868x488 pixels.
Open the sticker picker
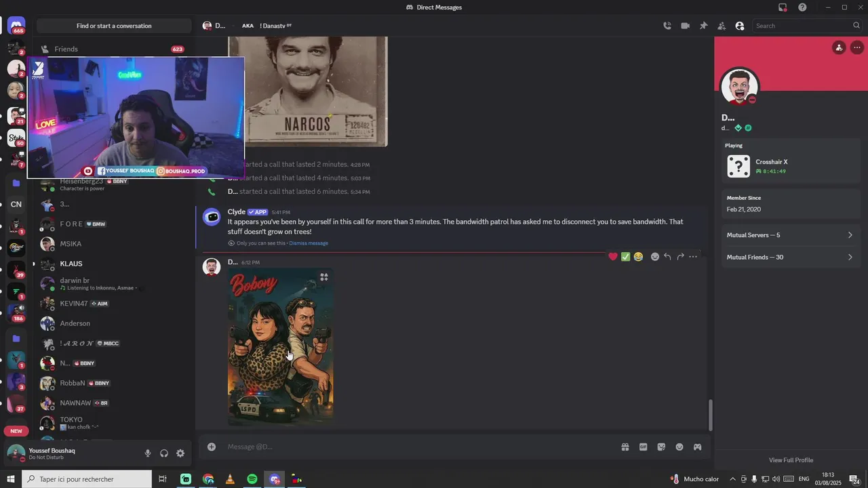pyautogui.click(x=661, y=447)
